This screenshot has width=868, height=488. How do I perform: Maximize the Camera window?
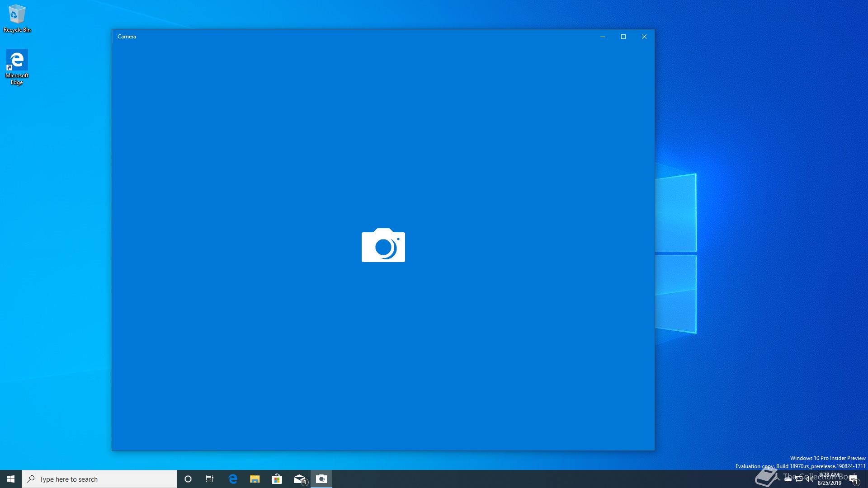coord(623,37)
